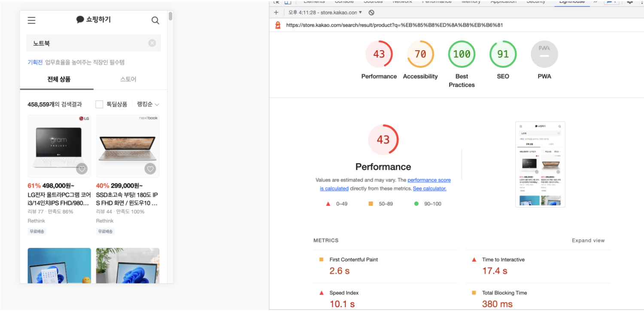Open the 랭킹순 sort dropdown

pyautogui.click(x=148, y=104)
